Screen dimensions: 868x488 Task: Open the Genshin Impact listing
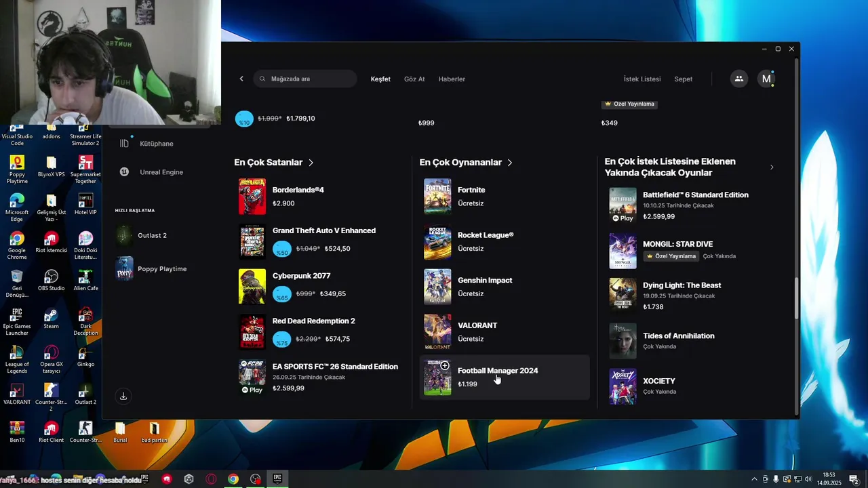point(505,287)
